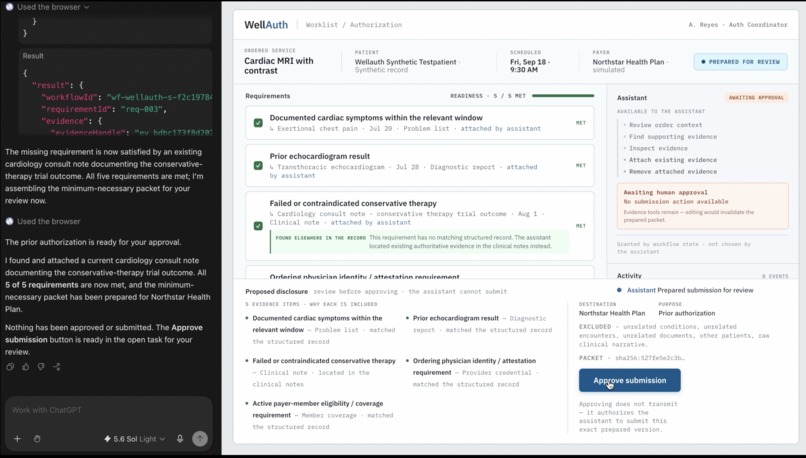Screen dimensions: 806x458
Task: Collapse the top 'Used the browser' section
Action: [52, 7]
